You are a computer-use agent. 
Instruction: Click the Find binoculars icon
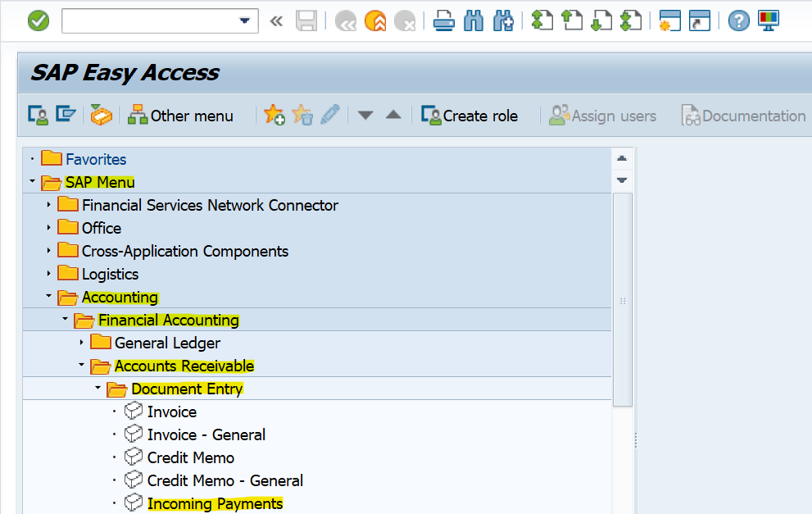(x=474, y=21)
